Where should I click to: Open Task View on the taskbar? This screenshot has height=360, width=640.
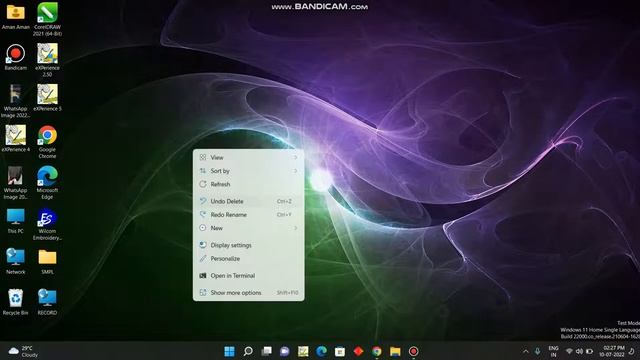click(x=267, y=351)
